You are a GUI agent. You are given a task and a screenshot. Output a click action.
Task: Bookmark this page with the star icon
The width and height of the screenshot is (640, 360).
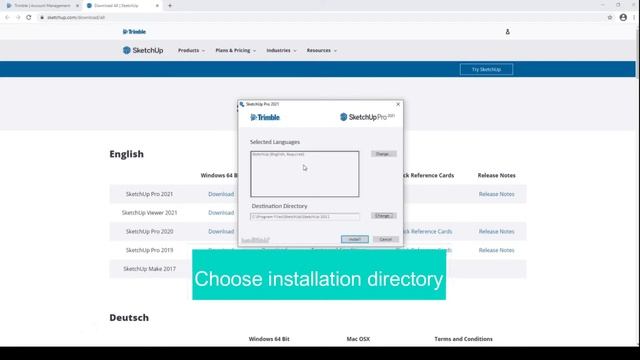point(610,18)
